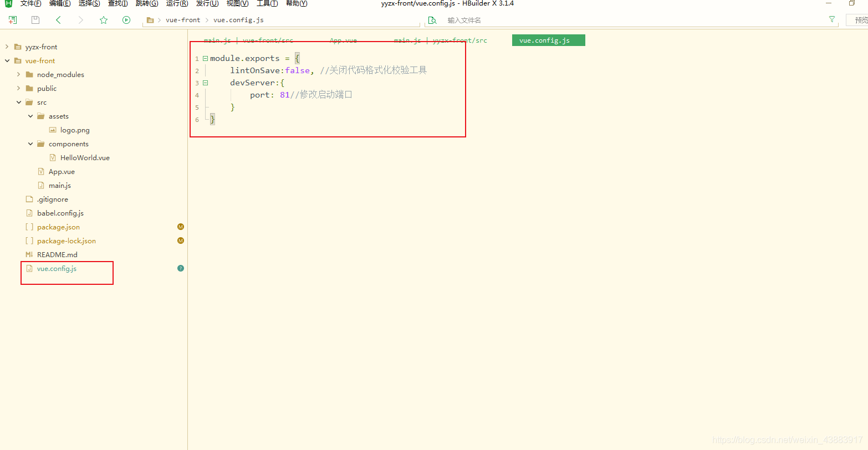Go back with the left arrow icon
Image resolution: width=868 pixels, height=450 pixels.
pyautogui.click(x=58, y=20)
